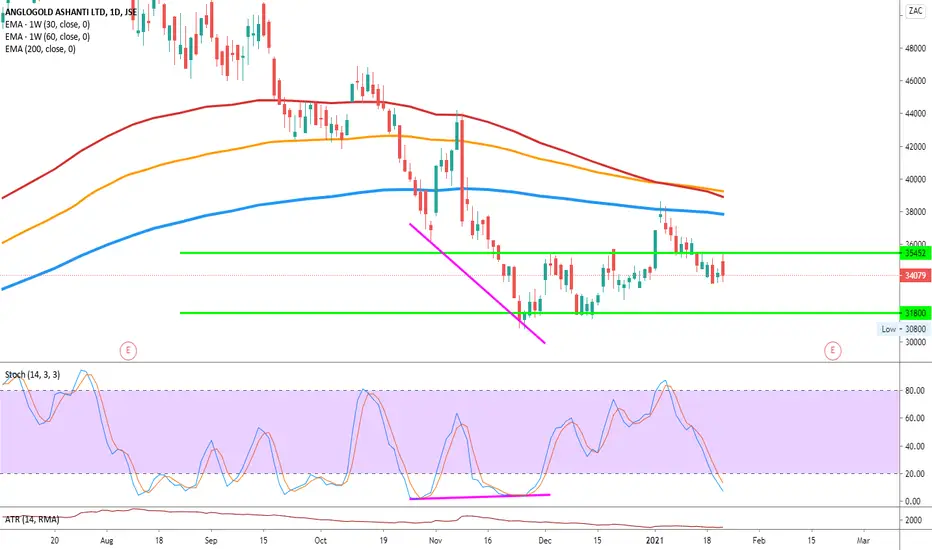Click the left earnings 'E' marker

coord(128,351)
